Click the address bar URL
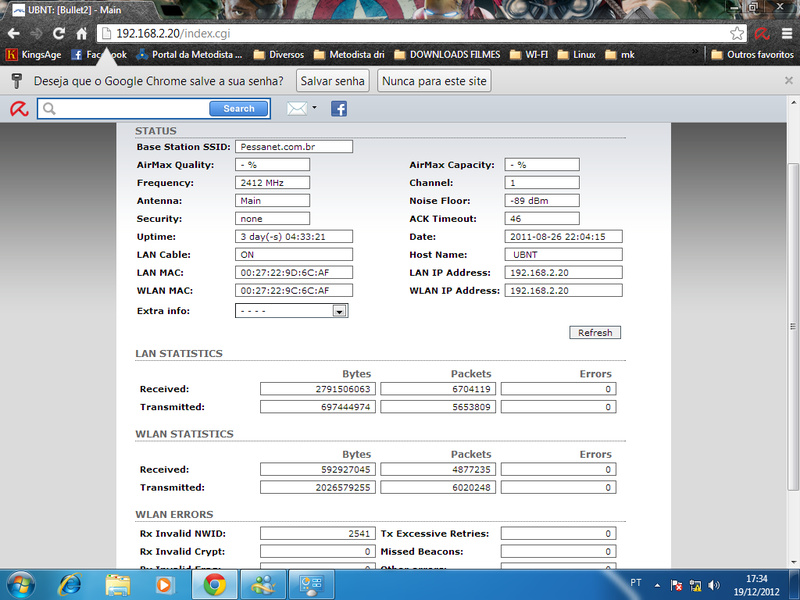The height and width of the screenshot is (600, 800). tap(173, 34)
